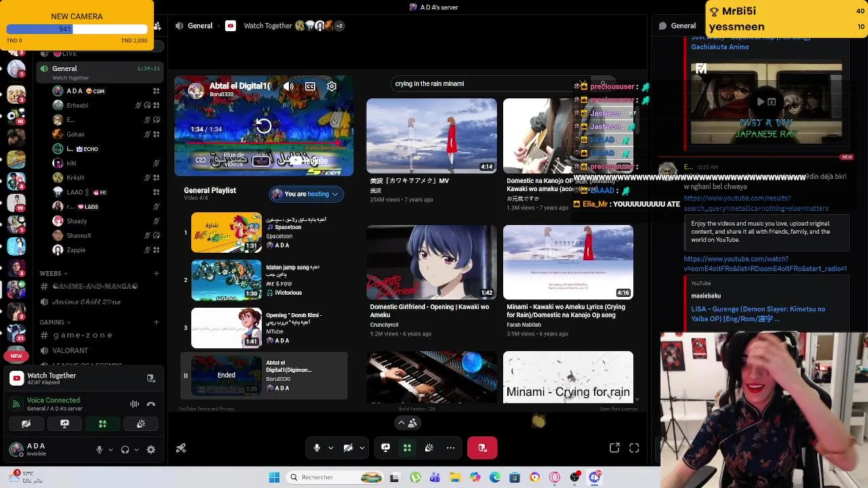Open Windows Start menu
This screenshot has width=868, height=488.
(x=274, y=477)
